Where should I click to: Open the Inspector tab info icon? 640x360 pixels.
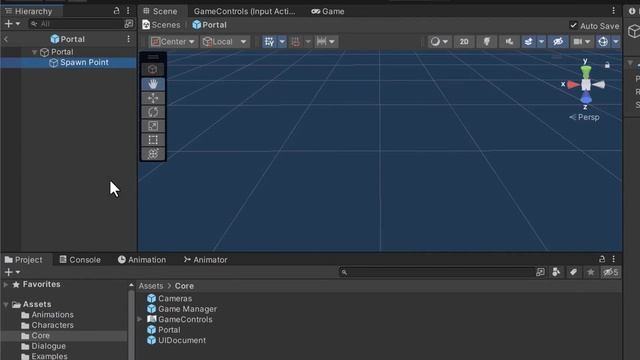click(x=632, y=11)
